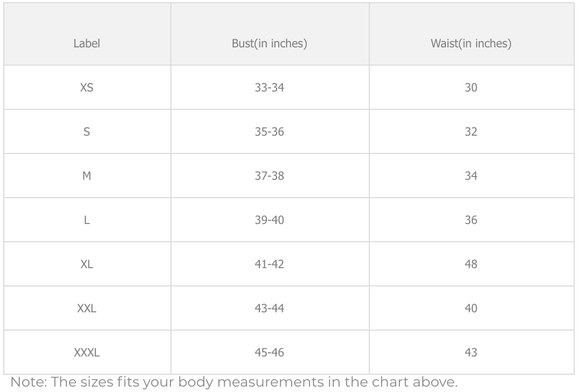The height and width of the screenshot is (392, 579).
Task: Select the XL size label cell
Action: (87, 264)
